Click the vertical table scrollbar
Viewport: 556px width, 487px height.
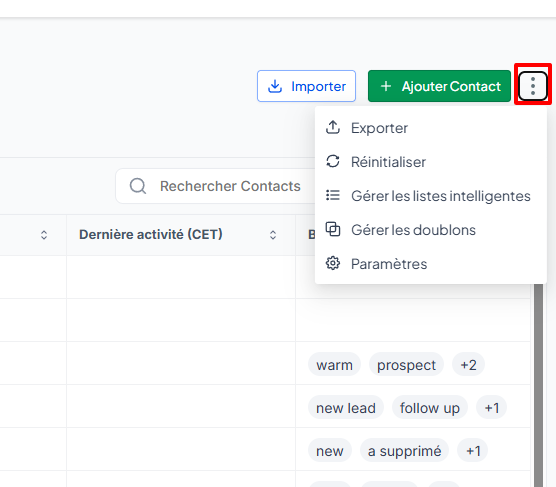(538, 385)
